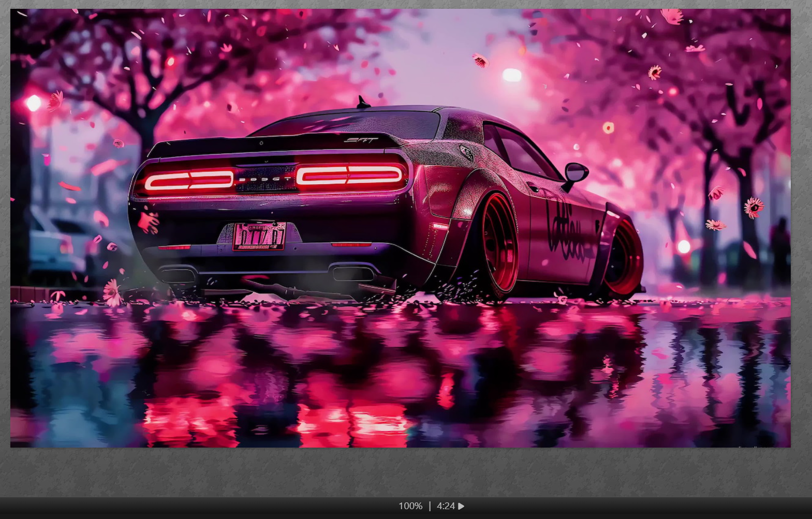Click the 100% zoom level indicator
The image size is (812, 519).
point(410,506)
